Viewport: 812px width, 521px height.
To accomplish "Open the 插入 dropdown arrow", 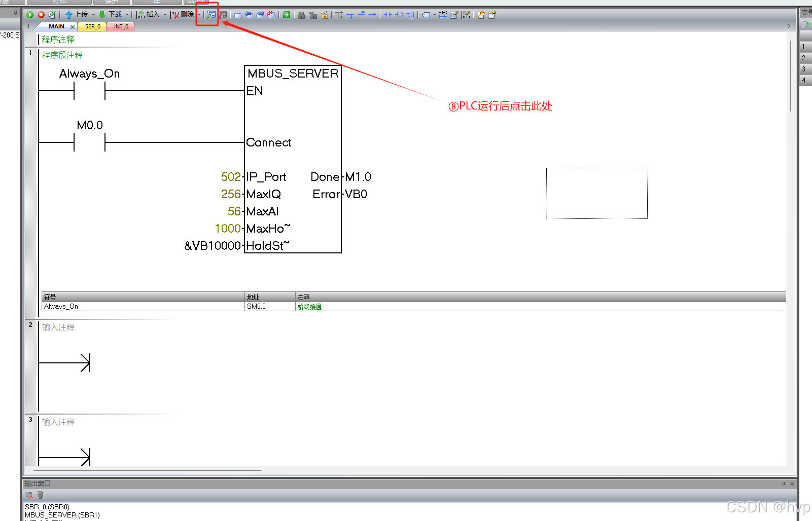I will 164,14.
